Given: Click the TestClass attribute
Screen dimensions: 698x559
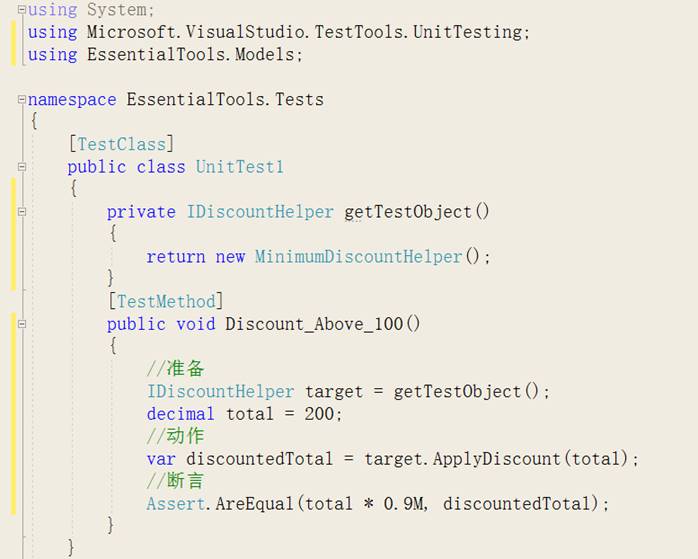Looking at the screenshot, I should pyautogui.click(x=121, y=144).
